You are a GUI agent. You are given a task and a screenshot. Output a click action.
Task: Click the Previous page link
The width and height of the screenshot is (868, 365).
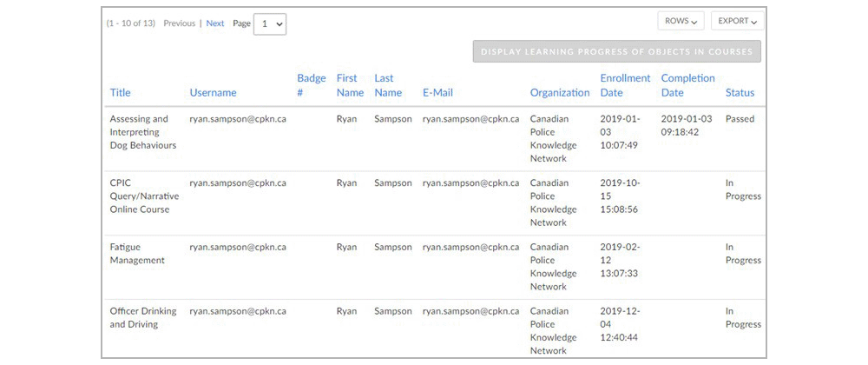coord(180,23)
